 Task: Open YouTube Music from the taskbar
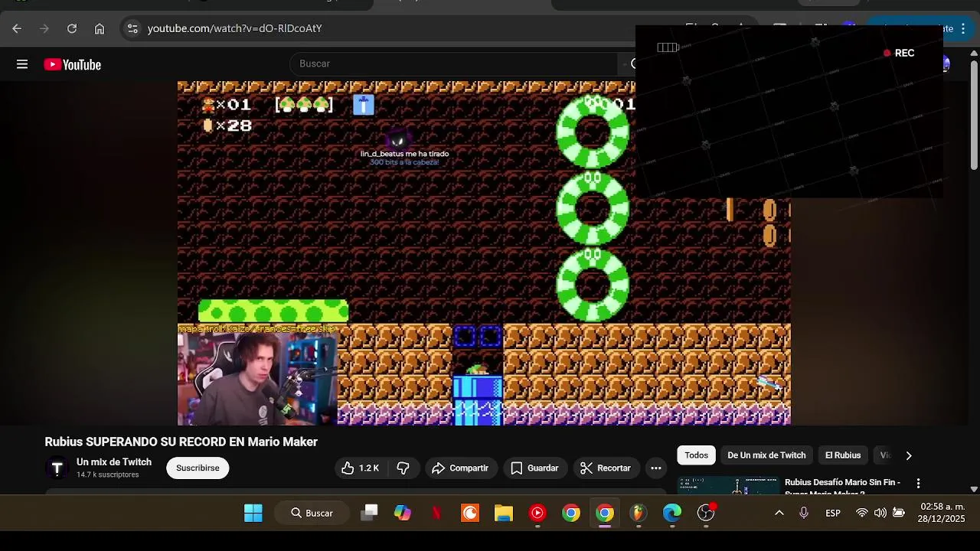click(537, 513)
